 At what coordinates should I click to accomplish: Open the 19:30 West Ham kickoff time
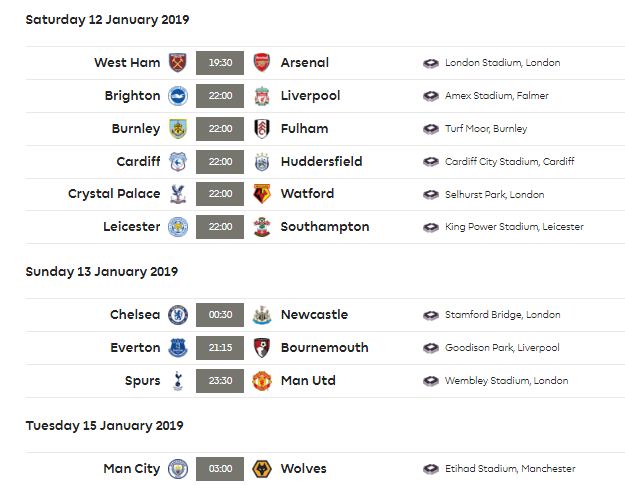(220, 63)
